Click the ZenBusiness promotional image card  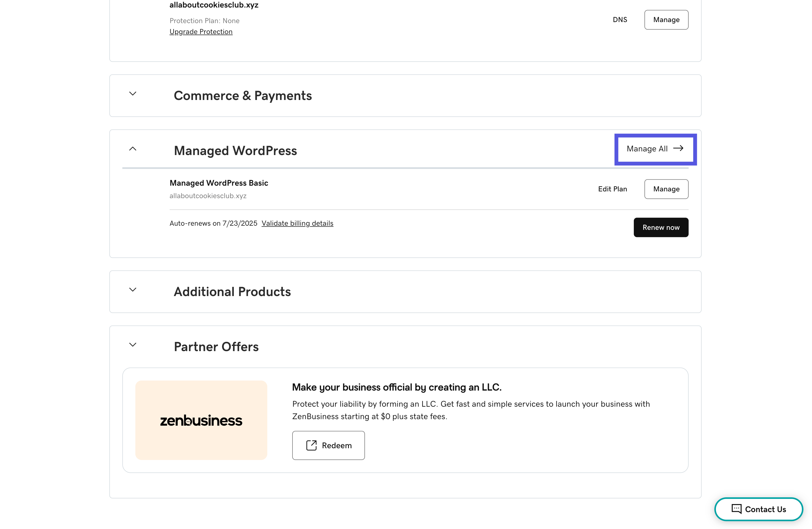click(201, 420)
